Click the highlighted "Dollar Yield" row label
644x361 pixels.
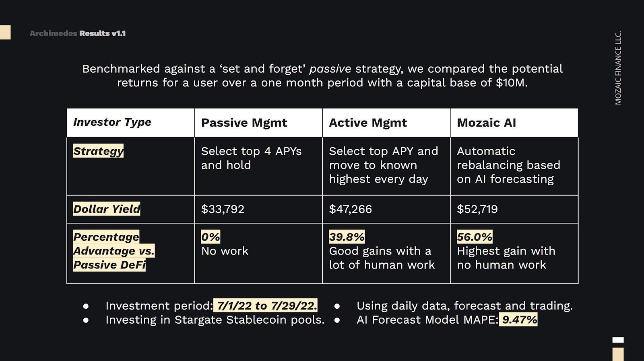tap(107, 209)
